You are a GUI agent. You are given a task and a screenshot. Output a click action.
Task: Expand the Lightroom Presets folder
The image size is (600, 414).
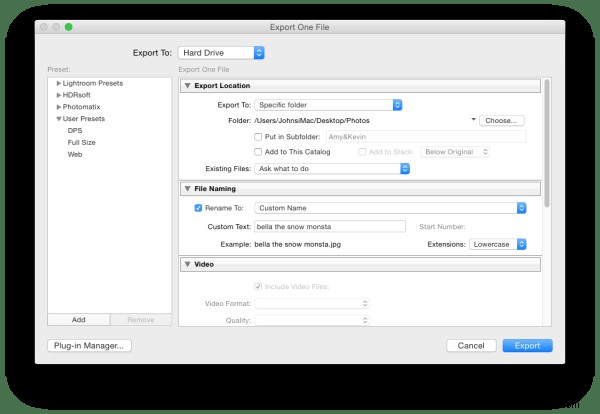click(x=60, y=82)
